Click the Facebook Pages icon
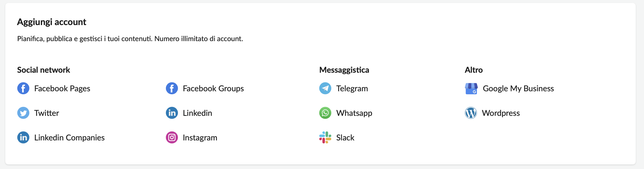This screenshot has width=644, height=169. pos(23,88)
